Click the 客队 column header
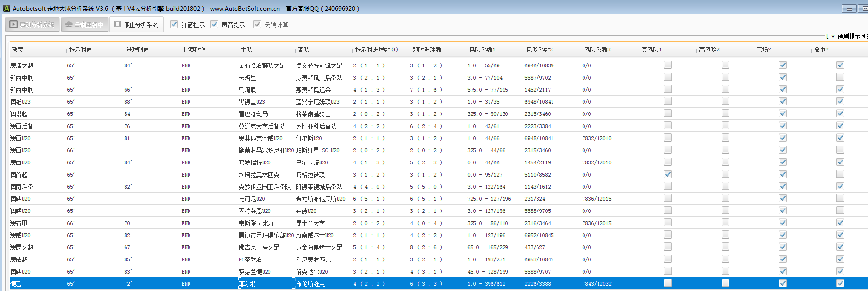Image resolution: width=868 pixels, height=291 pixels. point(303,49)
